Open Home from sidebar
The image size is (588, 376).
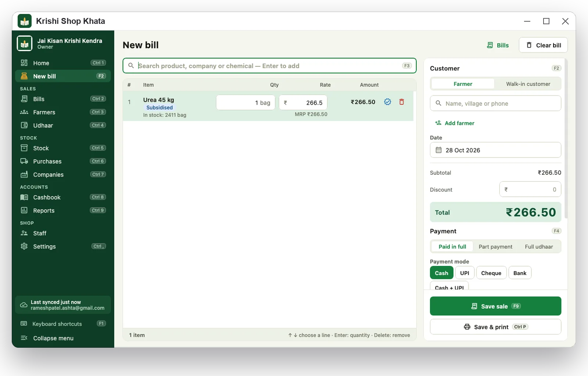[63, 63]
